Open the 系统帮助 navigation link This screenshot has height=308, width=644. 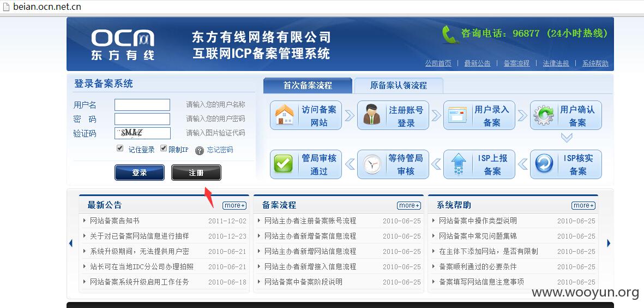pyautogui.click(x=595, y=63)
